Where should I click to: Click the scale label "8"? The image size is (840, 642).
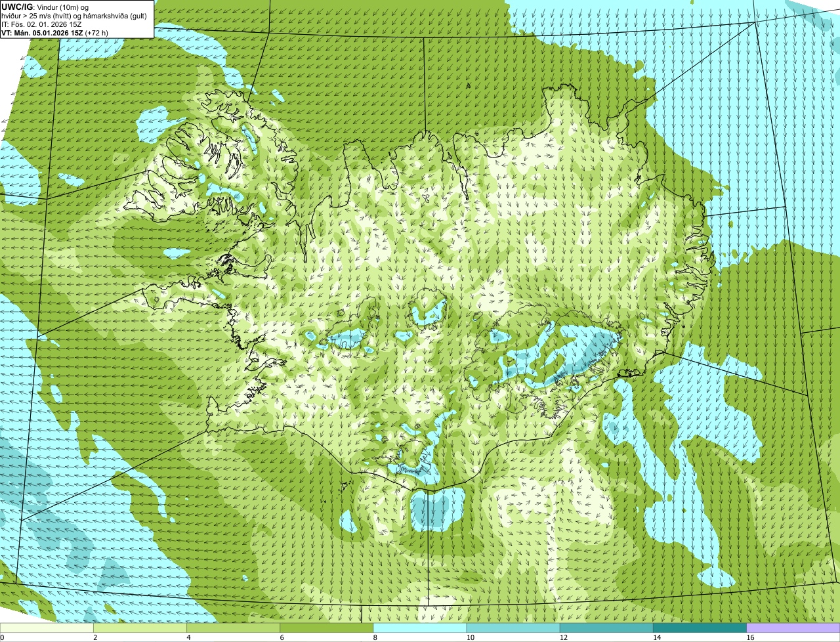tap(375, 637)
